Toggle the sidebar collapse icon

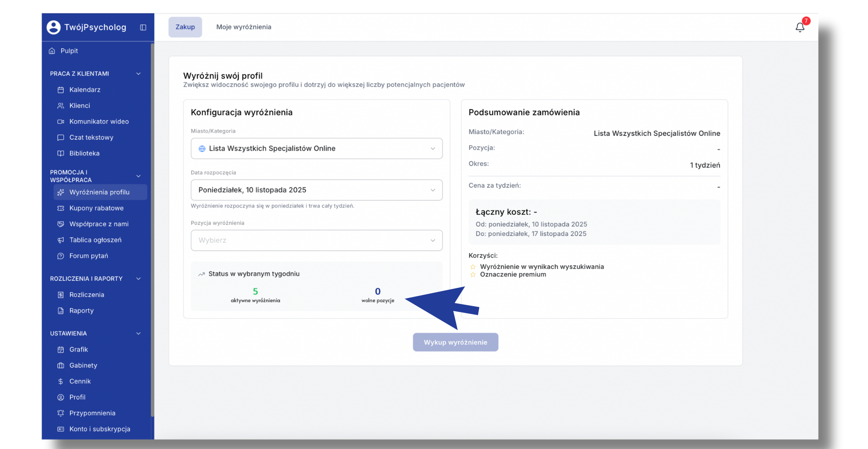143,27
